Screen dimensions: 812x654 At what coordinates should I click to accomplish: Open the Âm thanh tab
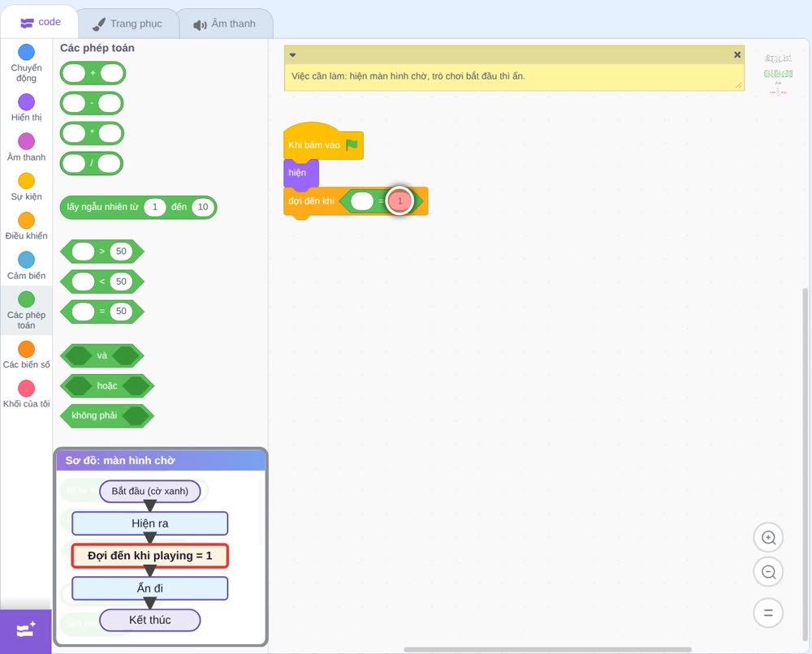225,24
